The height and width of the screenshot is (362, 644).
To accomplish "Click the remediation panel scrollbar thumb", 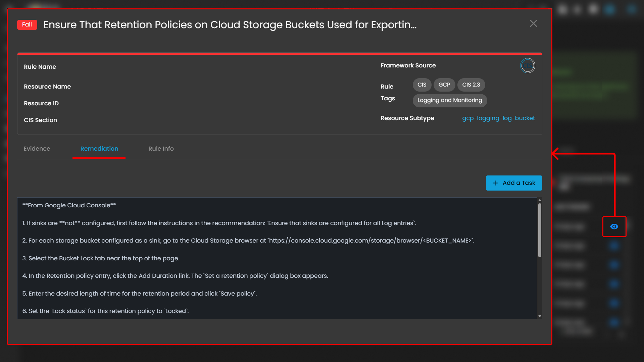I will coord(540,230).
